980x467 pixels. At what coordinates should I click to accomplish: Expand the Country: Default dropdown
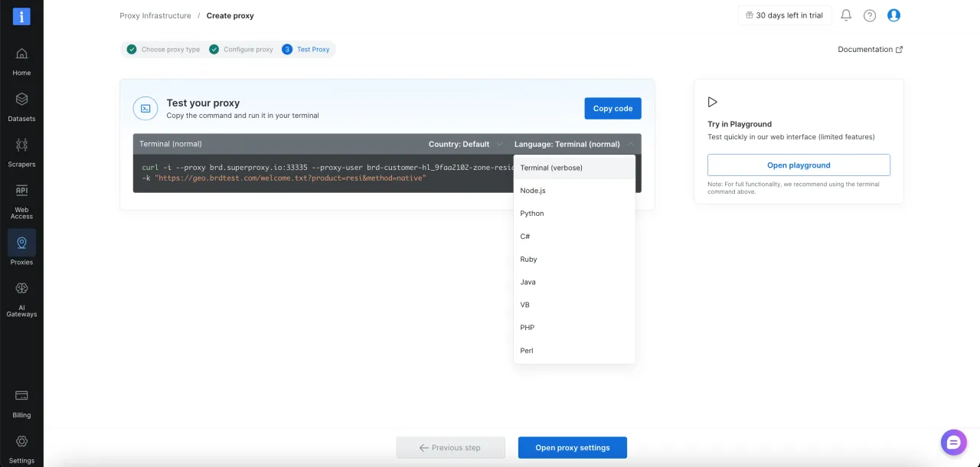pyautogui.click(x=465, y=144)
